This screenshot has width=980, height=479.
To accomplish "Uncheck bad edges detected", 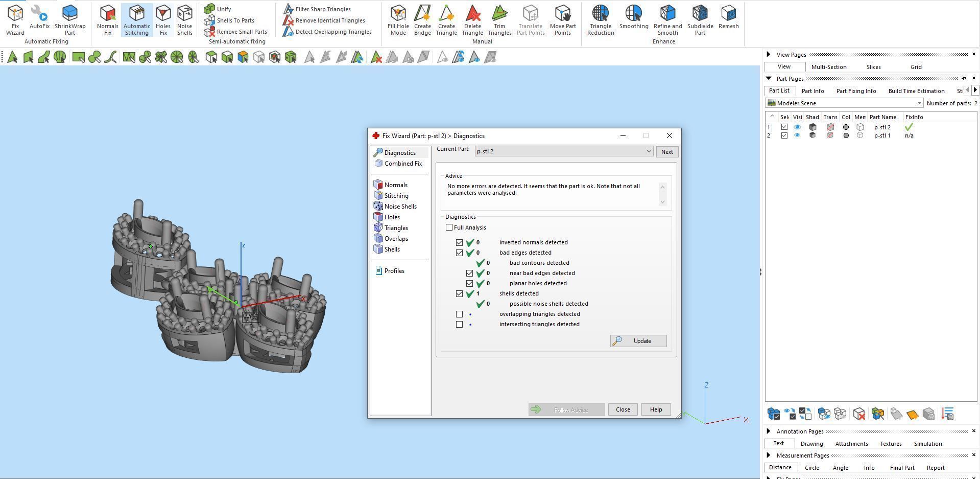I will [459, 253].
